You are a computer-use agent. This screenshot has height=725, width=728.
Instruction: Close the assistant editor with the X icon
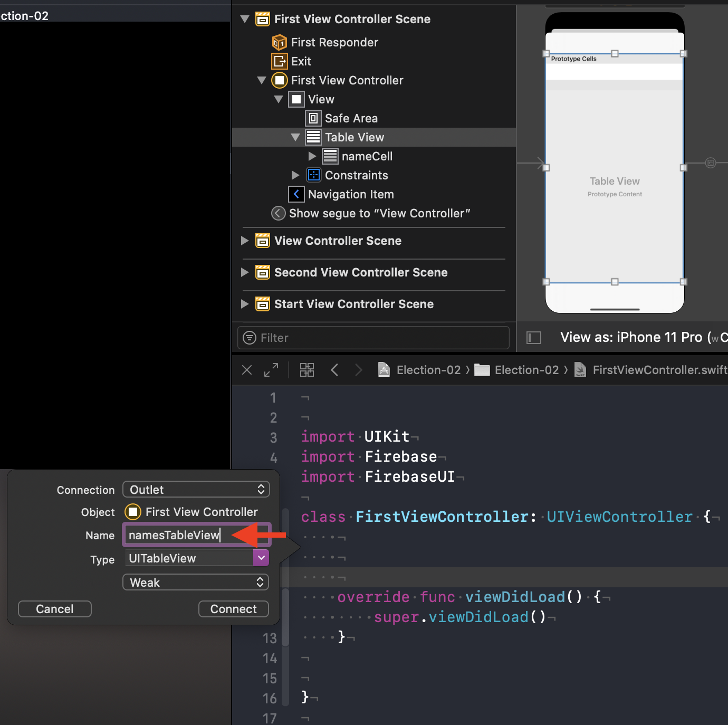tap(247, 370)
